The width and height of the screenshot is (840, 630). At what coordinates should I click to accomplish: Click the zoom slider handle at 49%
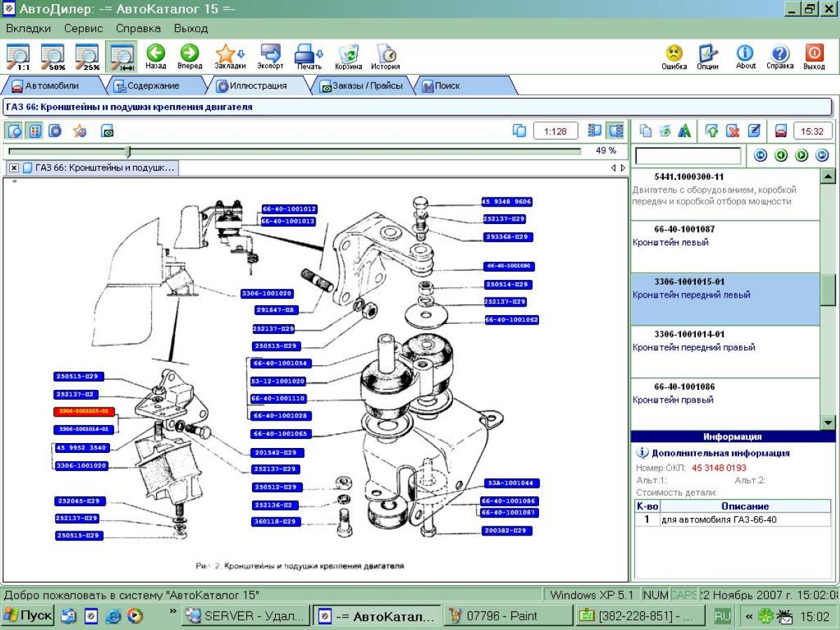(x=127, y=151)
